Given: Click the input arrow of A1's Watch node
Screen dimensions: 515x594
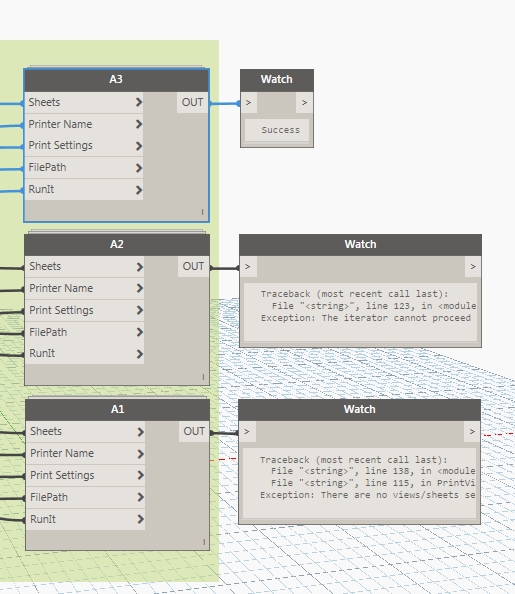Looking at the screenshot, I should (247, 431).
